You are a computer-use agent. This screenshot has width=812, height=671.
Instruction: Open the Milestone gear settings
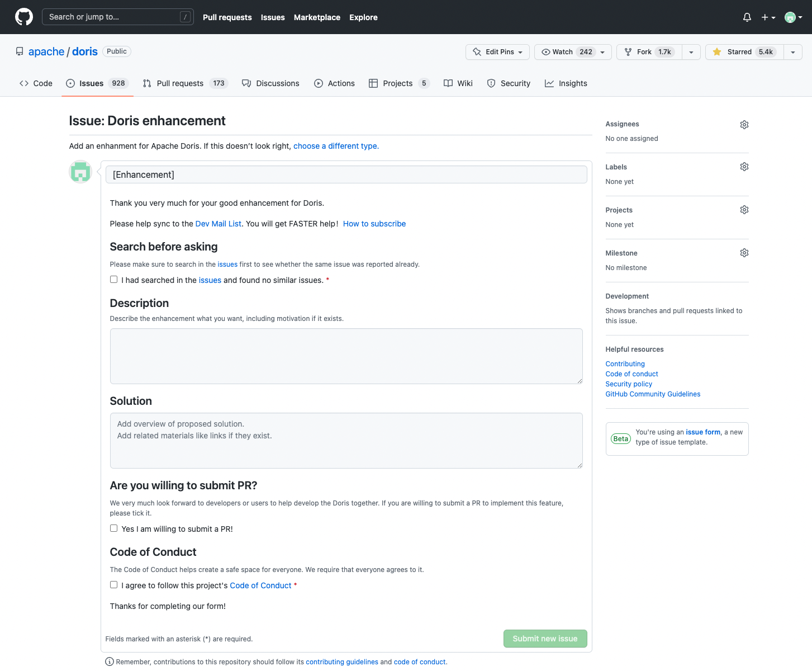744,253
